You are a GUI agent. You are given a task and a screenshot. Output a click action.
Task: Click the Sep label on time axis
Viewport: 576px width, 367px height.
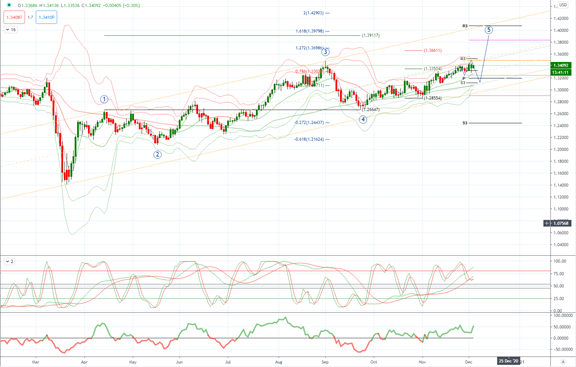pyautogui.click(x=325, y=361)
